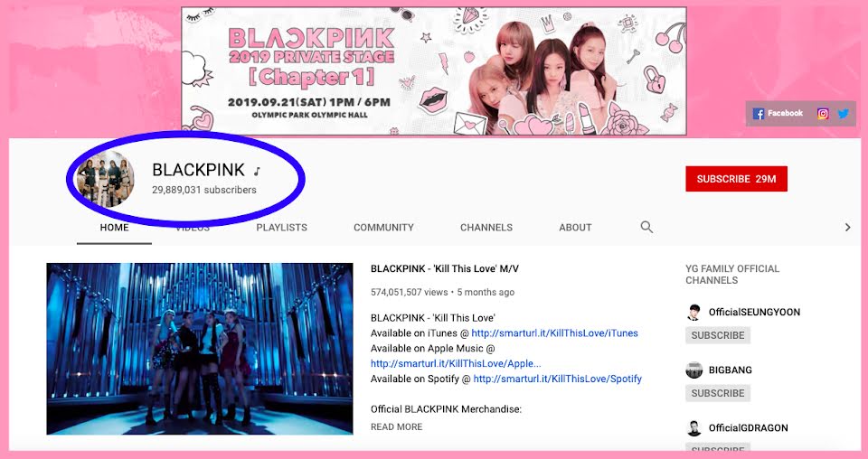This screenshot has height=459, width=868.
Task: Click the BIGBANG channel avatar
Action: click(694, 370)
